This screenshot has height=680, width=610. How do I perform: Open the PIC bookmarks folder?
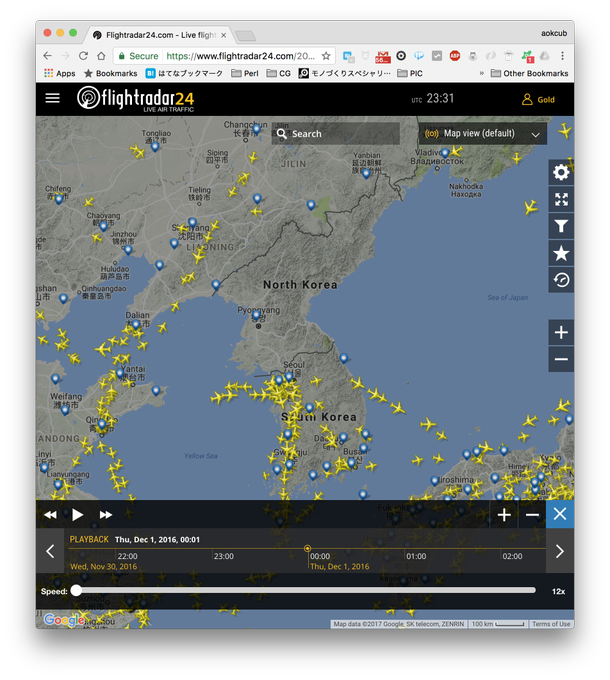pyautogui.click(x=410, y=73)
